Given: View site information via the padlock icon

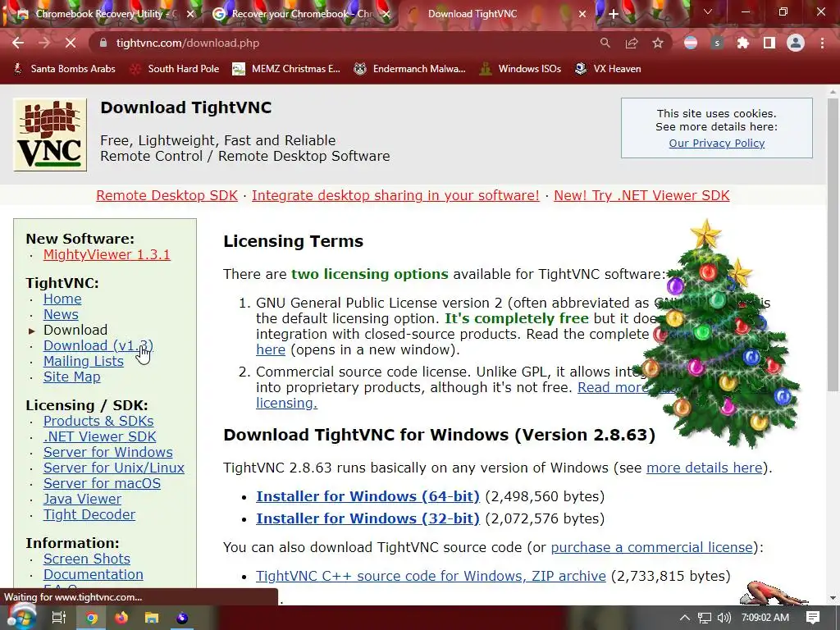Looking at the screenshot, I should pyautogui.click(x=104, y=43).
